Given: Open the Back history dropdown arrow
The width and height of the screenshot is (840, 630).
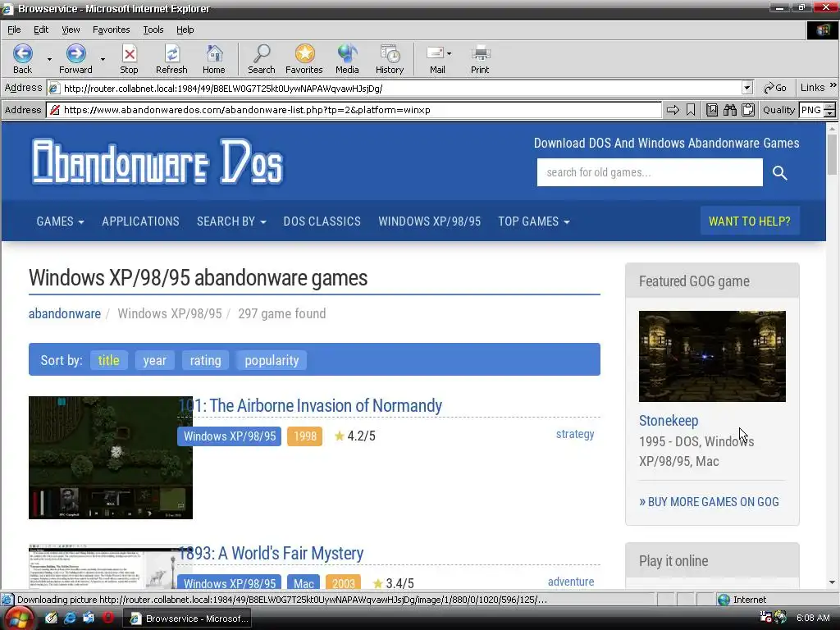Looking at the screenshot, I should (x=49, y=59).
